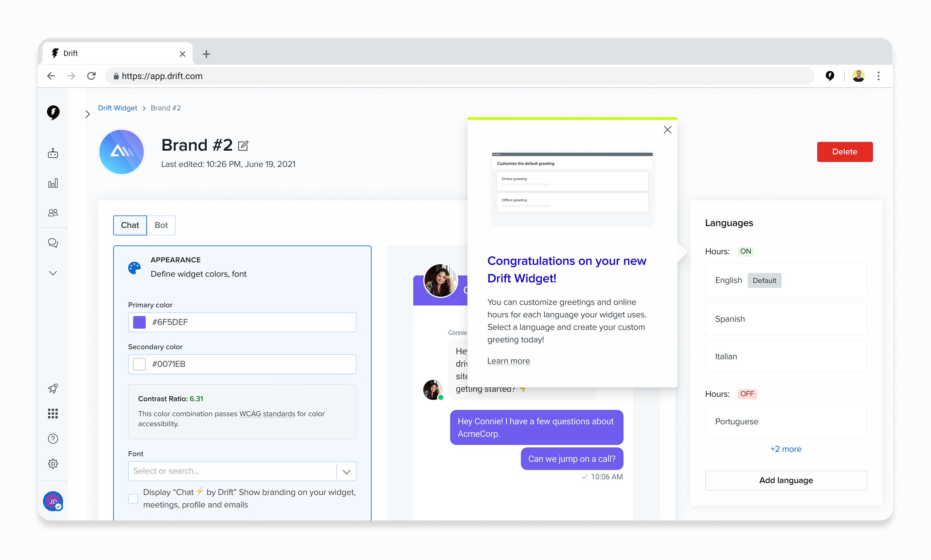The width and height of the screenshot is (931, 560).
Task: Click the primary color purple swatch
Action: [x=139, y=322]
